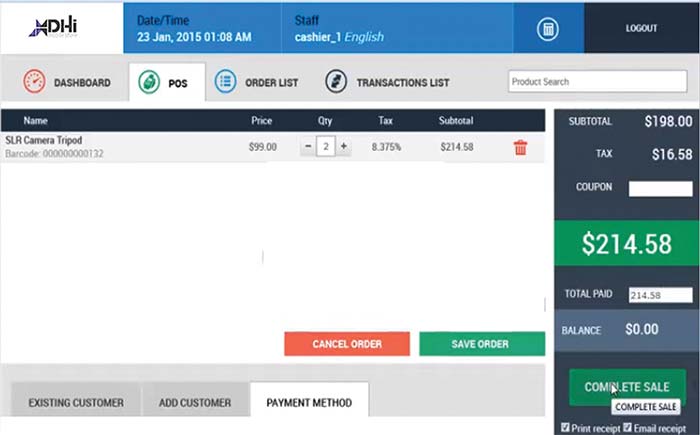Open the calculator icon in header
This screenshot has width=700, height=435.
tap(547, 29)
